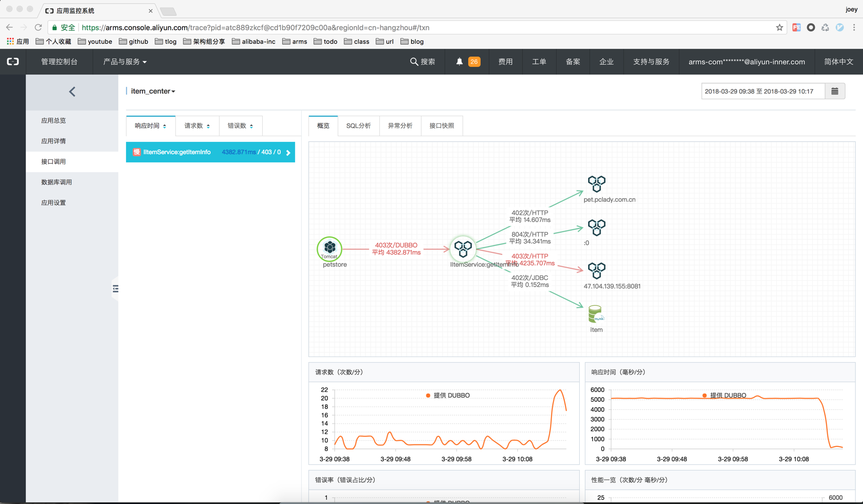
Task: Sort by 错误数 tab
Action: point(241,126)
